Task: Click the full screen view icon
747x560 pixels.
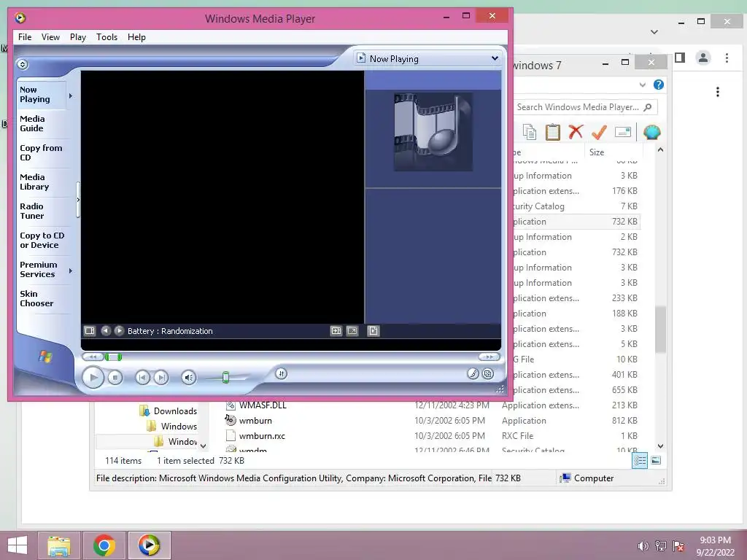Action: [x=352, y=330]
